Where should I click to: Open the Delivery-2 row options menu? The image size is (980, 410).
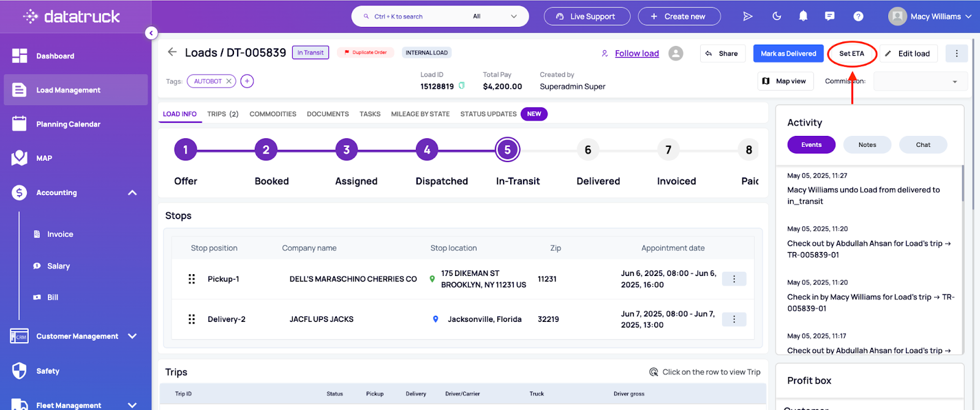pyautogui.click(x=734, y=319)
